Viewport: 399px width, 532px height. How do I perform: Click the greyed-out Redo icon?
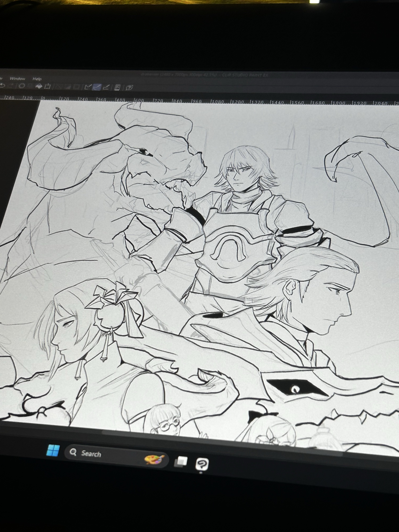(12, 86)
